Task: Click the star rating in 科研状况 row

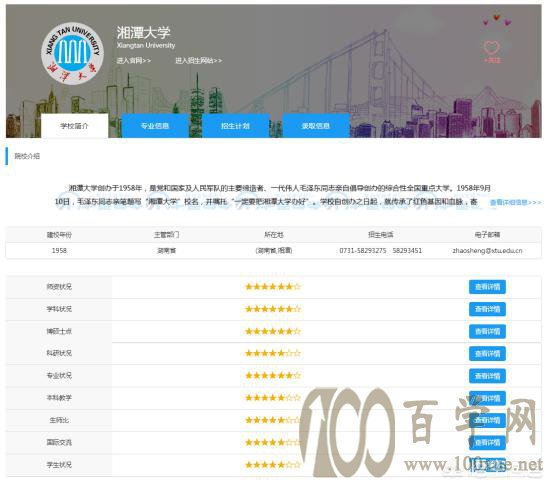Action: 273,353
